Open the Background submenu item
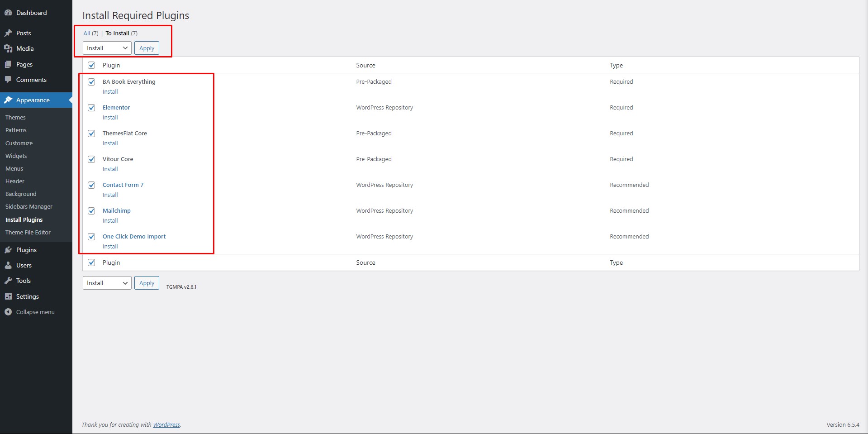Image resolution: width=868 pixels, height=434 pixels. (x=21, y=194)
